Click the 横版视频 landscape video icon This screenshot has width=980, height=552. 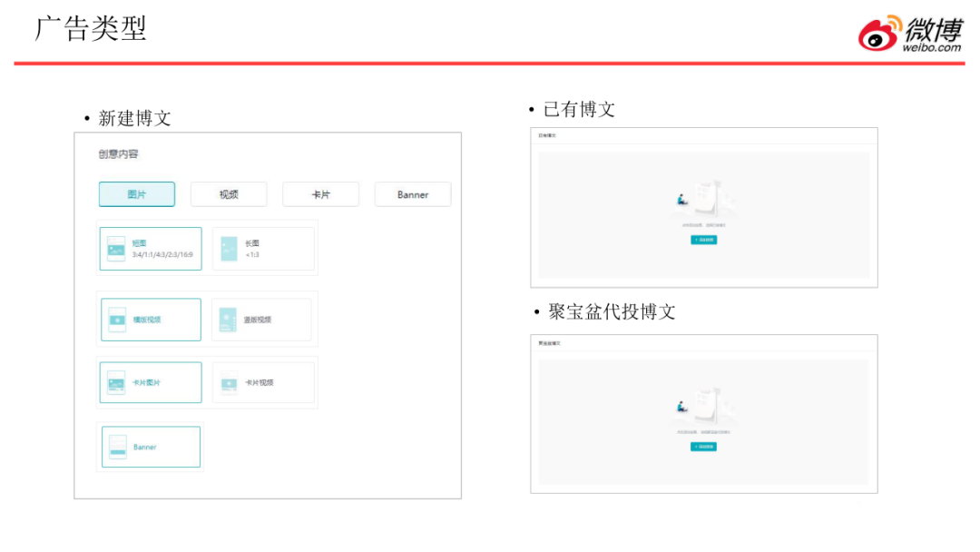[x=117, y=320]
